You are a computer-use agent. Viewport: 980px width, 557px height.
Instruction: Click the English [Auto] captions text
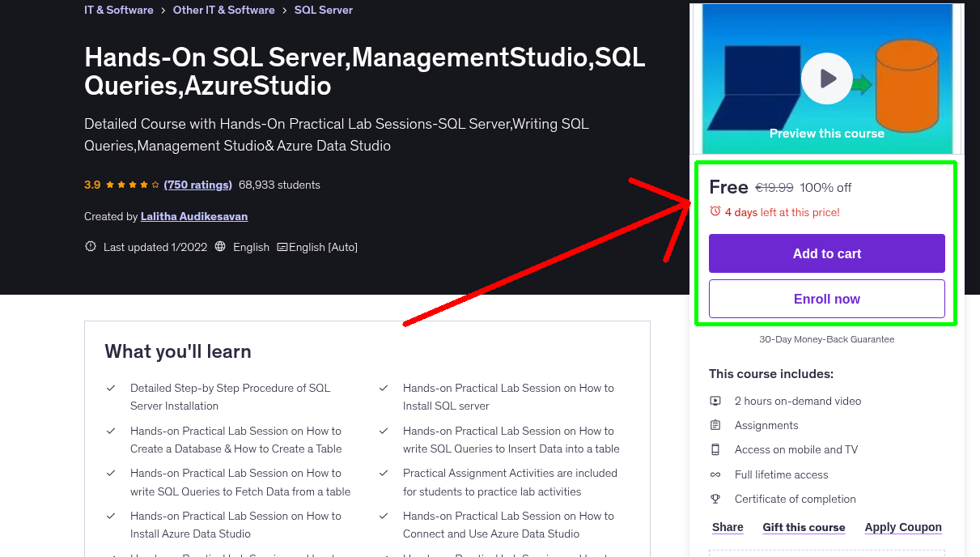(324, 247)
